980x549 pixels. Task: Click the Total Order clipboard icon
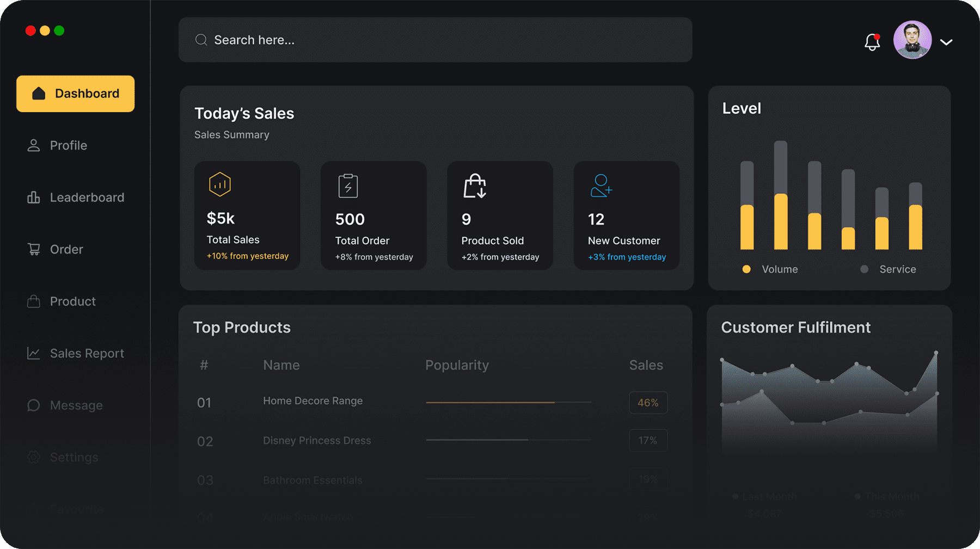348,186
